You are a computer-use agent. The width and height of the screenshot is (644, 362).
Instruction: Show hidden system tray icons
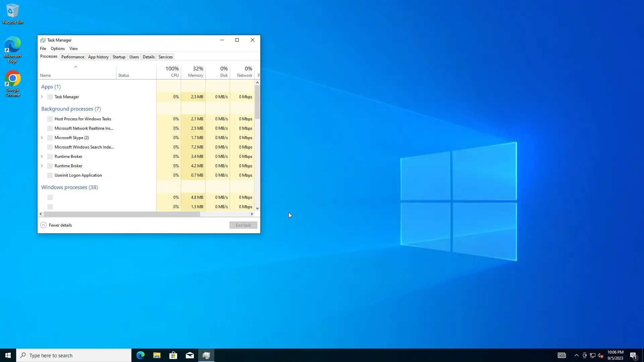pyautogui.click(x=576, y=355)
